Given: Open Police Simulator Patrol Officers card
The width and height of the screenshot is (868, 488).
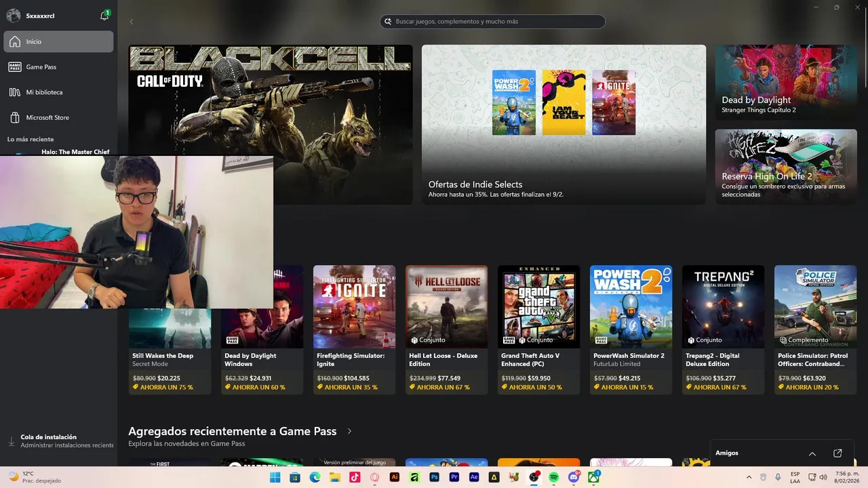Looking at the screenshot, I should (815, 329).
